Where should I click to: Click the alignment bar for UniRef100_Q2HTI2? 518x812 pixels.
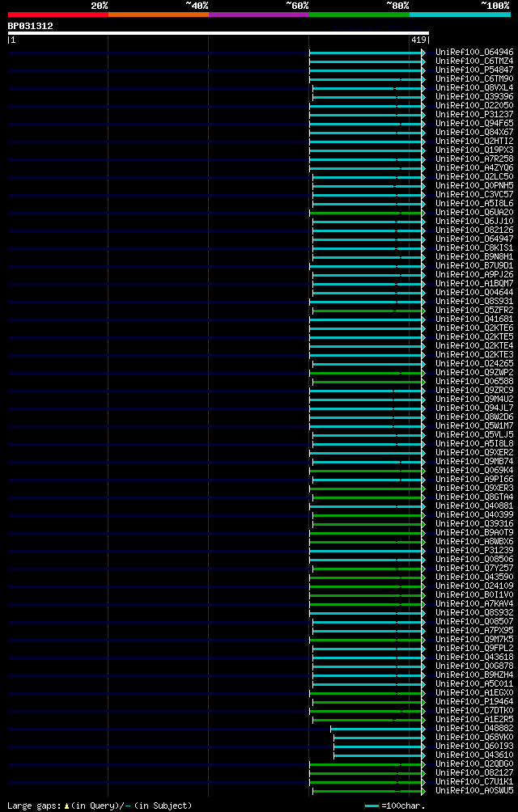tap(366, 142)
